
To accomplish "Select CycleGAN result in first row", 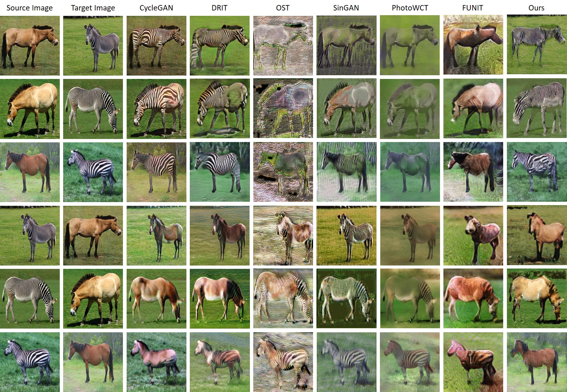I will click(x=156, y=46).
